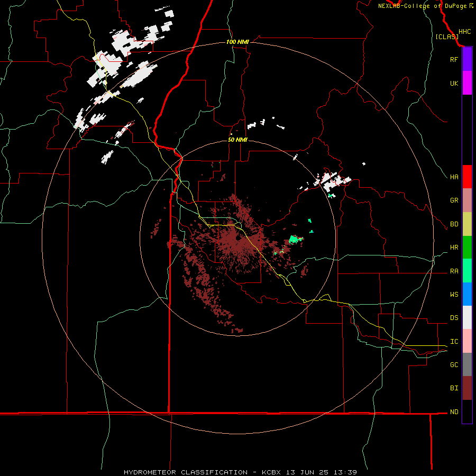Click the WS legend label
The image size is (476, 476).
(454, 295)
